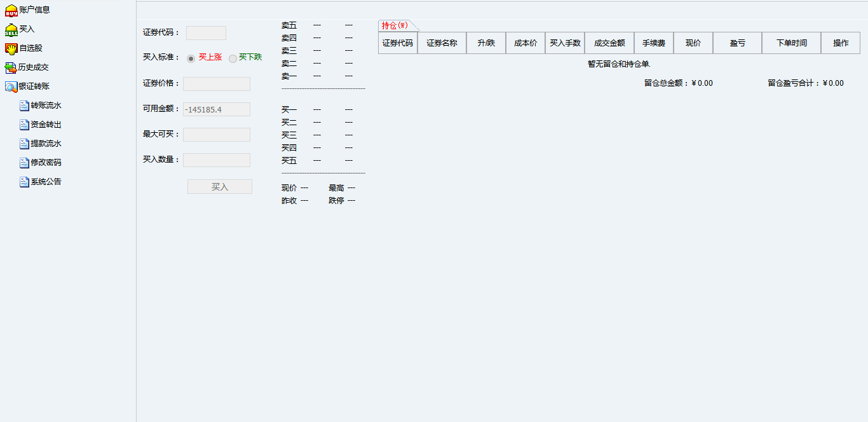
Task: Click the 证券代码 input field
Action: pos(206,33)
